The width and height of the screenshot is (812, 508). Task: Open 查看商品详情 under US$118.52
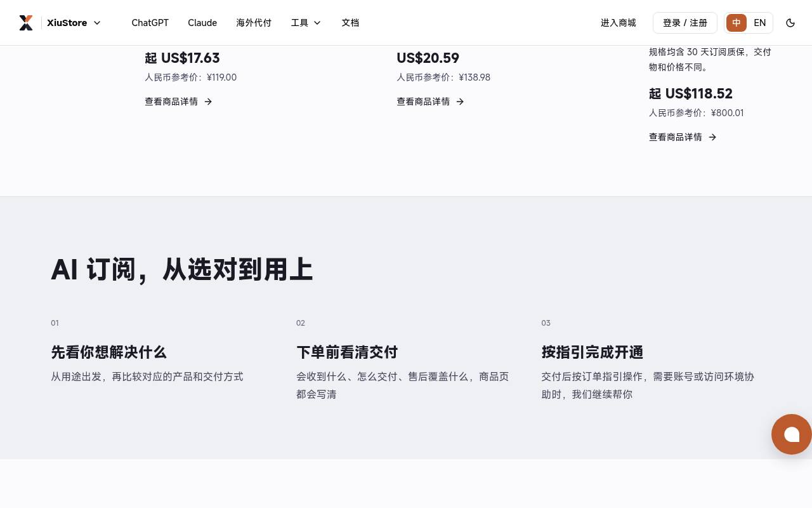pyautogui.click(x=683, y=137)
